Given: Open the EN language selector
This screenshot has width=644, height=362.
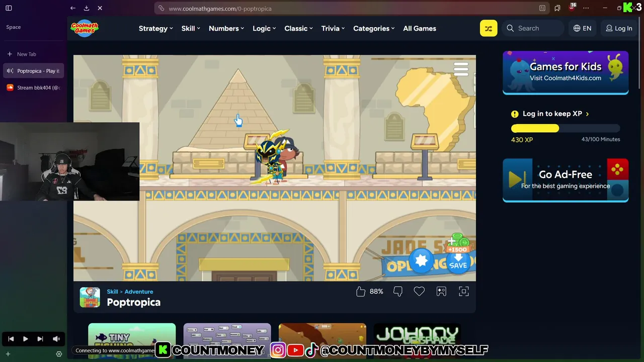Looking at the screenshot, I should point(582,29).
